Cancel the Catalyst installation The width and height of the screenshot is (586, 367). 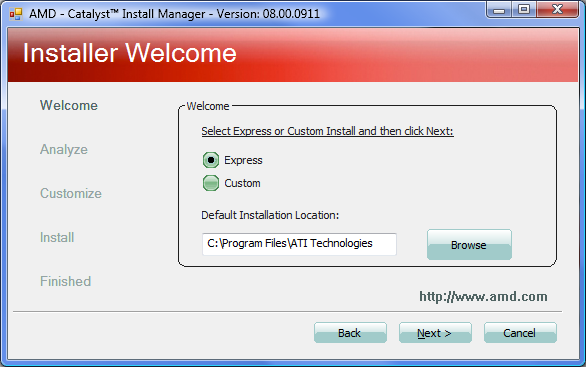coord(520,333)
